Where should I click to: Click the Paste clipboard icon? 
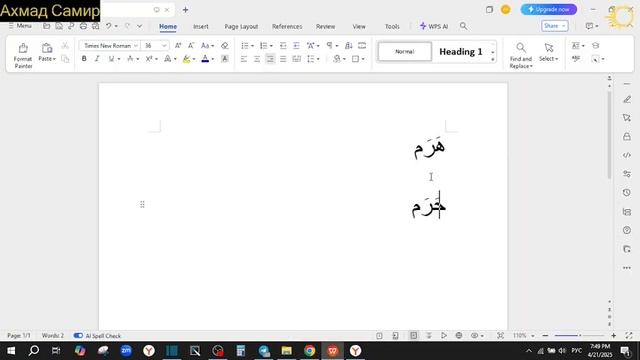pos(47,48)
